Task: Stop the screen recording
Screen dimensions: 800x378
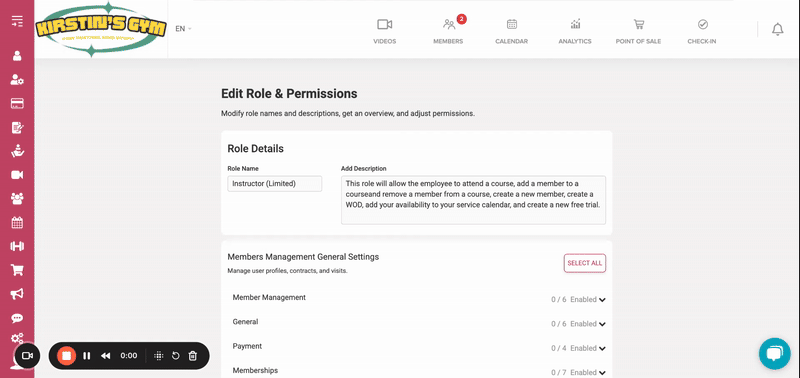Action: (x=66, y=356)
